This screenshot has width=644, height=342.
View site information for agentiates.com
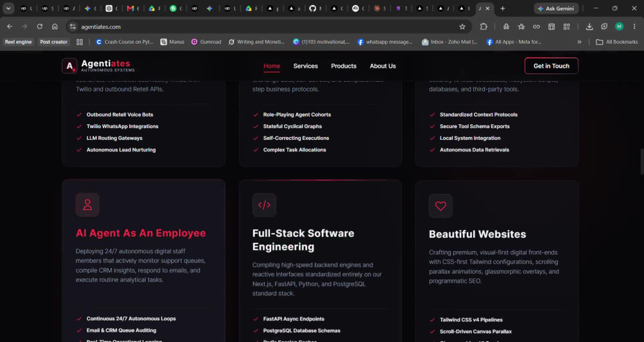73,26
